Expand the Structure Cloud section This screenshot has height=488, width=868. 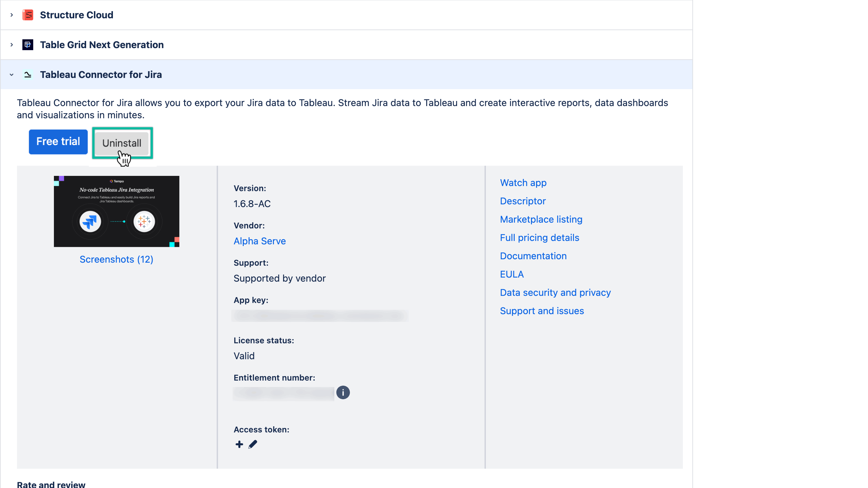click(x=12, y=15)
